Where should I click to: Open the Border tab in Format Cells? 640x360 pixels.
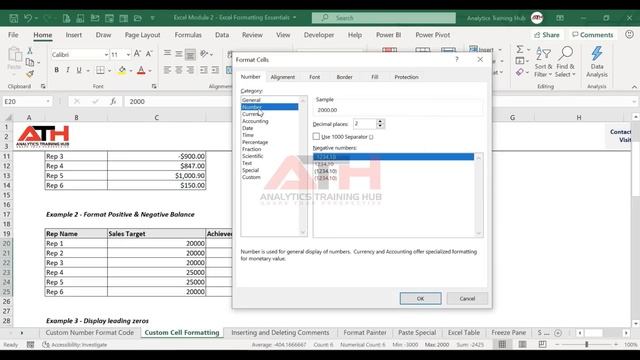click(344, 77)
